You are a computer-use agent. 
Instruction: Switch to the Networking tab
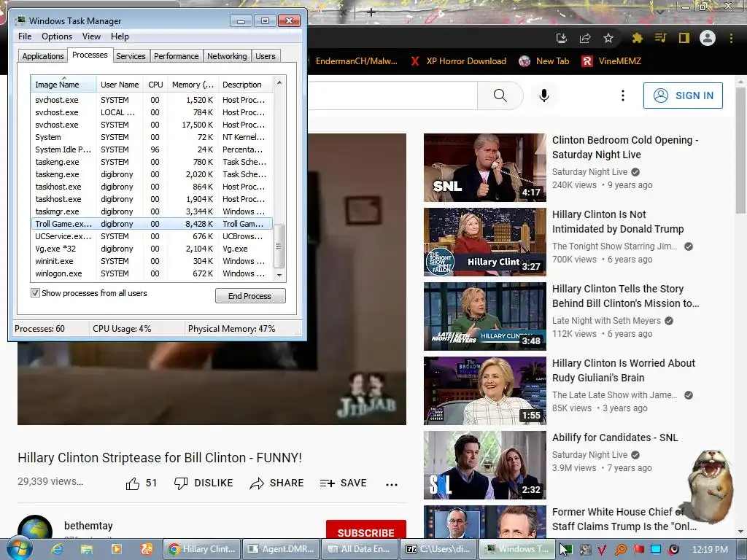click(227, 56)
